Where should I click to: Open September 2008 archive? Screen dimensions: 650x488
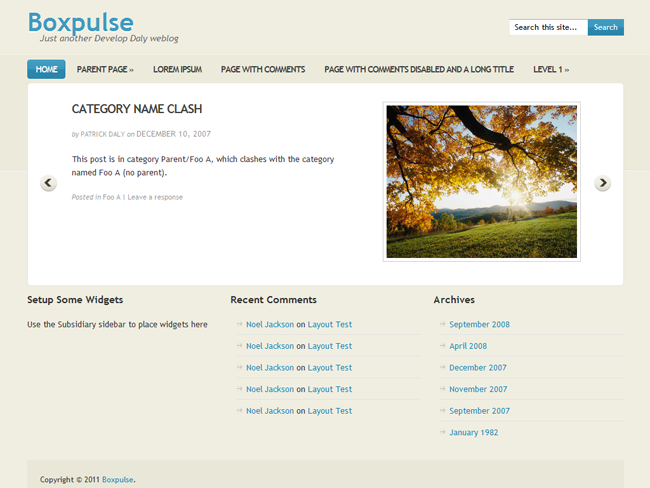point(479,324)
